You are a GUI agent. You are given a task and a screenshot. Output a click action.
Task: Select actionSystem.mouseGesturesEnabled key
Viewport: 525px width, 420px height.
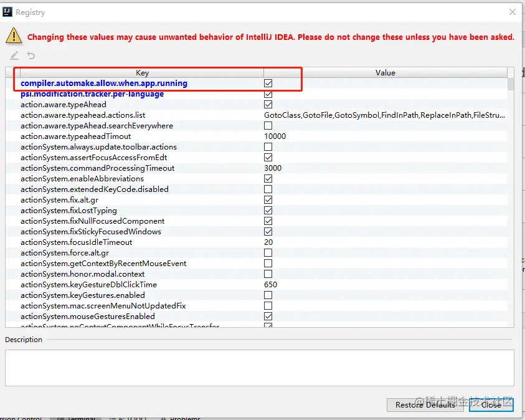88,317
